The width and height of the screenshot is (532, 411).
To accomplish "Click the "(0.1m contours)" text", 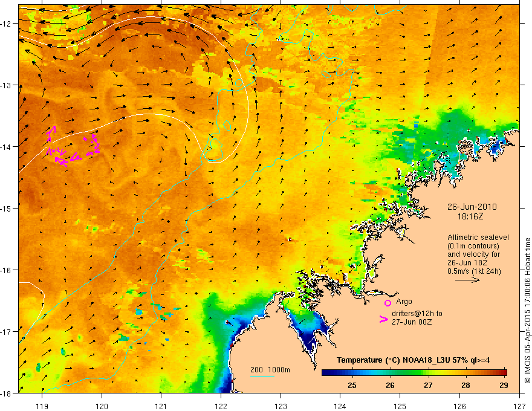I will pyautogui.click(x=473, y=246).
